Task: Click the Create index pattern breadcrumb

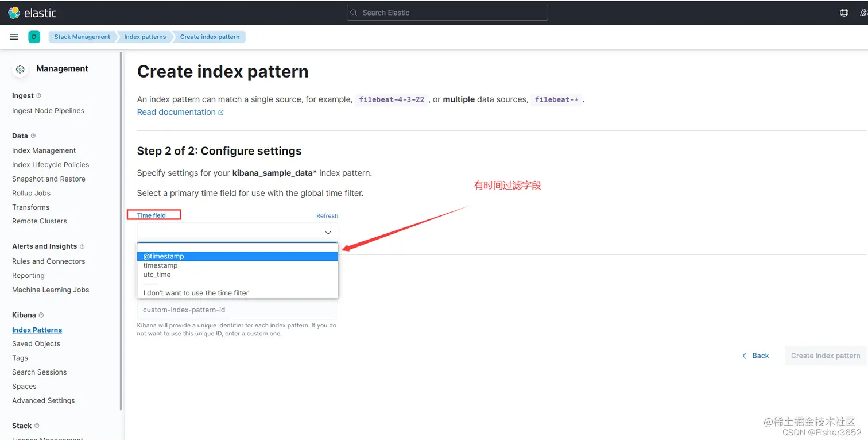Action: tap(210, 37)
